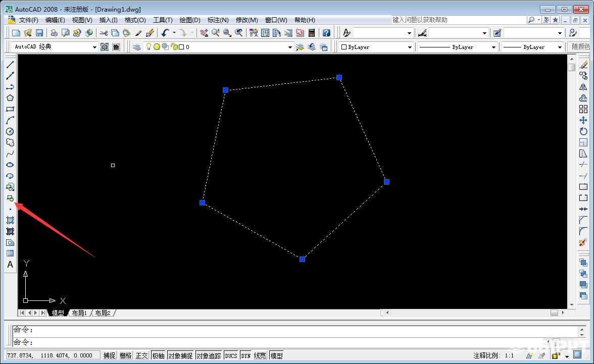Select the Spline draw tool
594x364 pixels.
pos(10,154)
